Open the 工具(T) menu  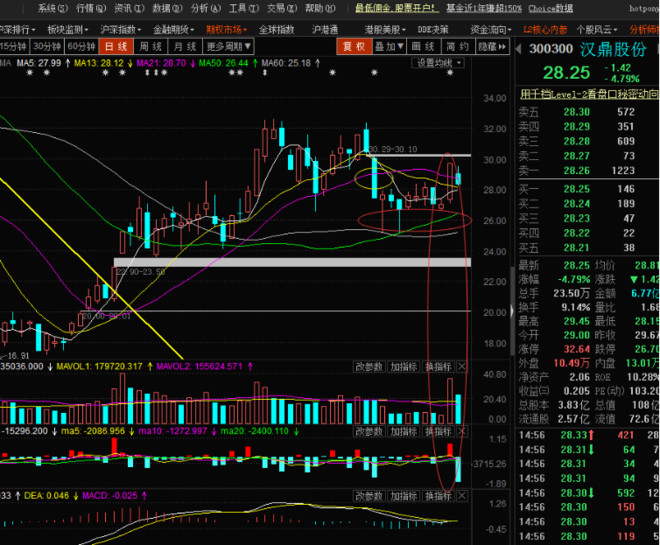[x=244, y=8]
